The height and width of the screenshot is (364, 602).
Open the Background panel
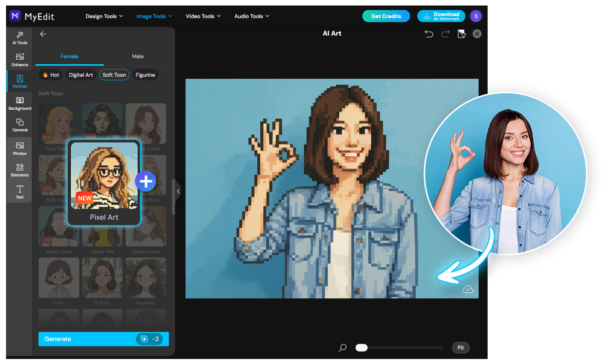point(19,103)
